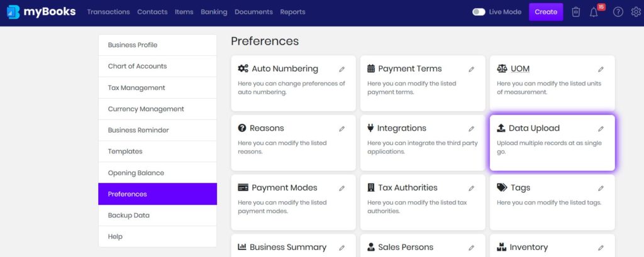Click the edit pencil on the UOM card
644x257 pixels.
[601, 69]
